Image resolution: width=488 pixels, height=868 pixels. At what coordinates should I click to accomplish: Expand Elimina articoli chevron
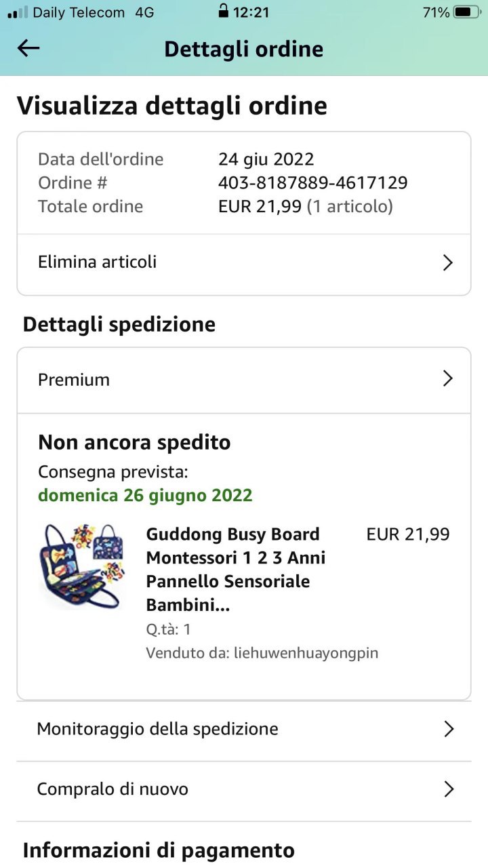[x=447, y=263]
